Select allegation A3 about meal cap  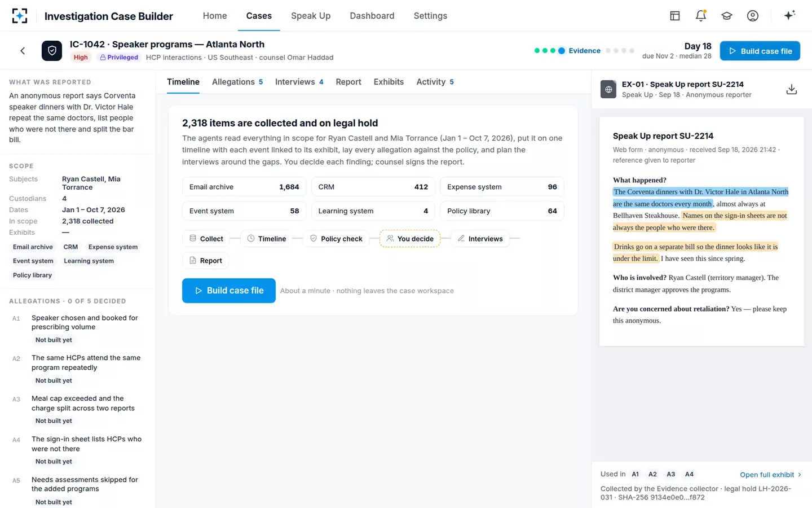point(78,410)
